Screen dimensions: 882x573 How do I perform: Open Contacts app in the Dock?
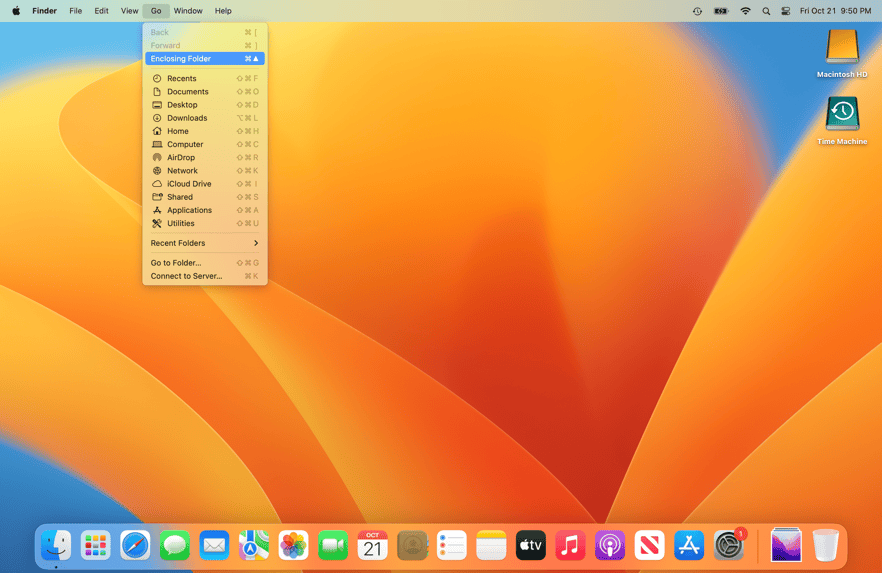pos(412,545)
